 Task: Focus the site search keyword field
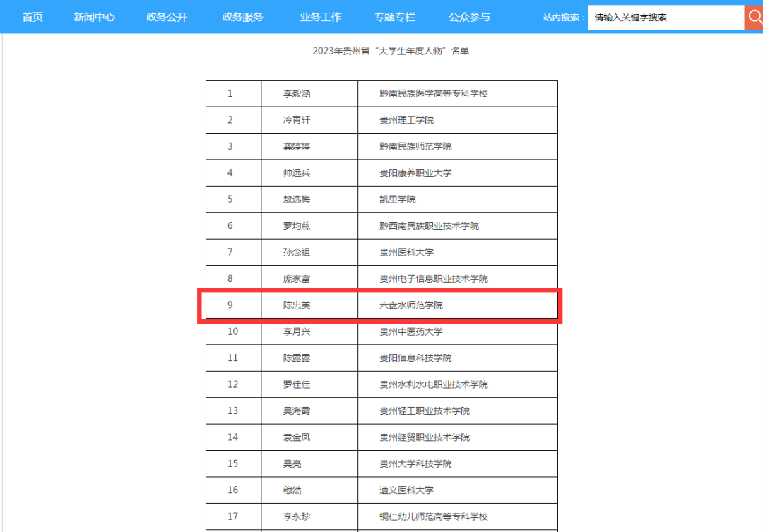(x=666, y=17)
